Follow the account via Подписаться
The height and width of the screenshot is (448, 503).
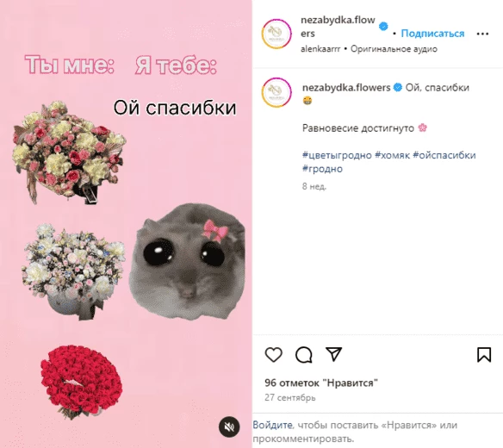432,34
